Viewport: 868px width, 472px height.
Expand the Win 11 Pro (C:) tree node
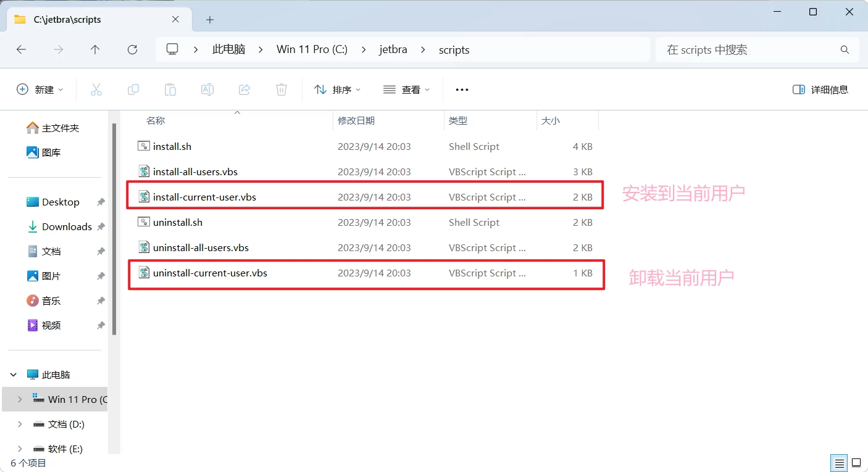(x=20, y=400)
